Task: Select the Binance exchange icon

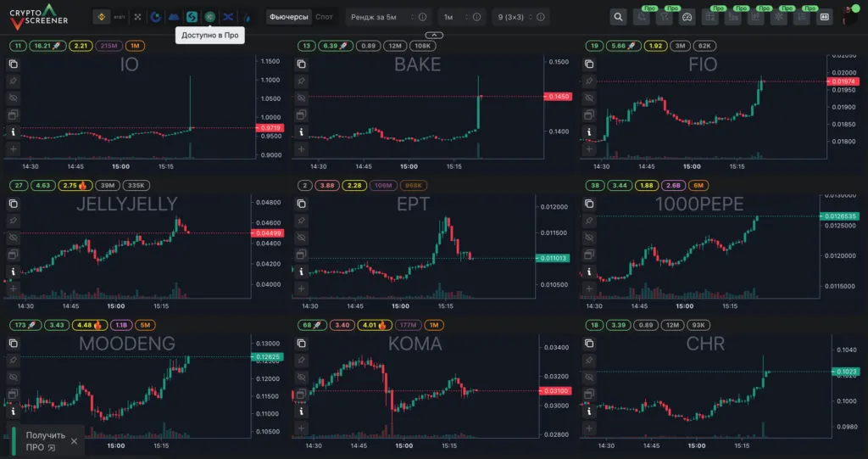Action: [x=102, y=17]
